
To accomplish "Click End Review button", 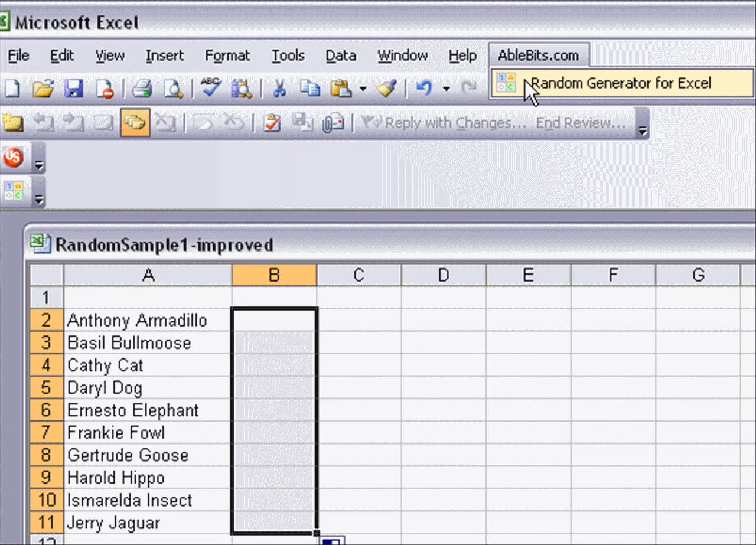I will point(580,123).
